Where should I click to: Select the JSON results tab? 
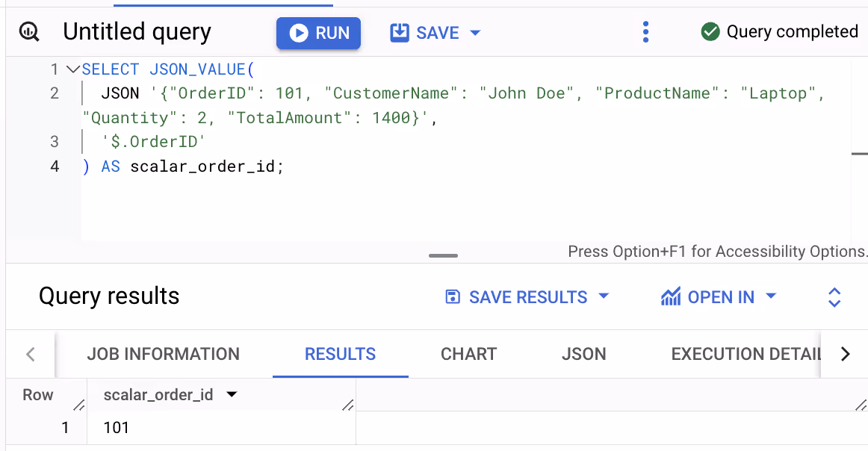pos(584,354)
